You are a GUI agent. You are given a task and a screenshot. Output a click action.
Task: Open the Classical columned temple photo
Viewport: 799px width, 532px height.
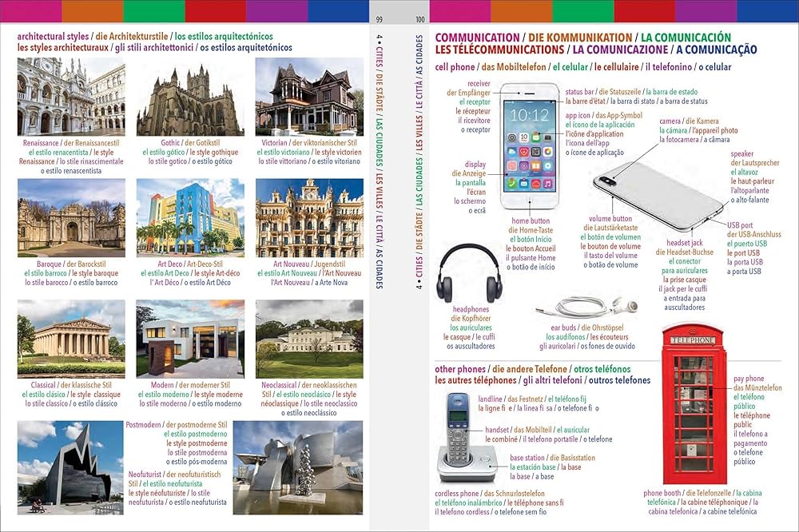pyautogui.click(x=71, y=339)
